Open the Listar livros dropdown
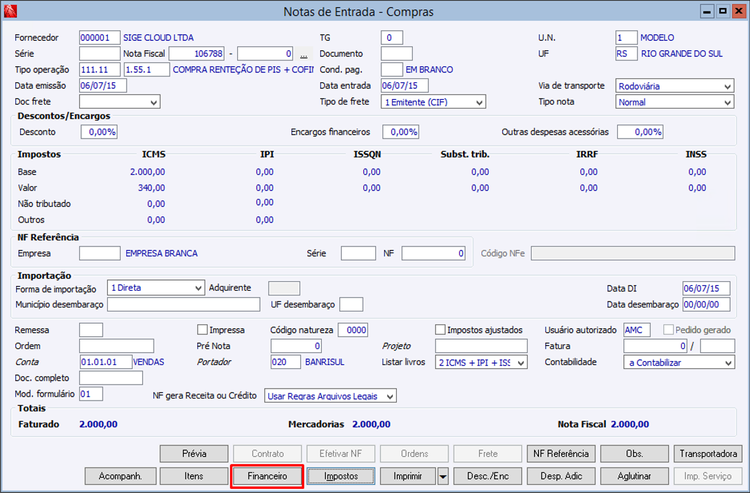750x493 pixels. (519, 362)
